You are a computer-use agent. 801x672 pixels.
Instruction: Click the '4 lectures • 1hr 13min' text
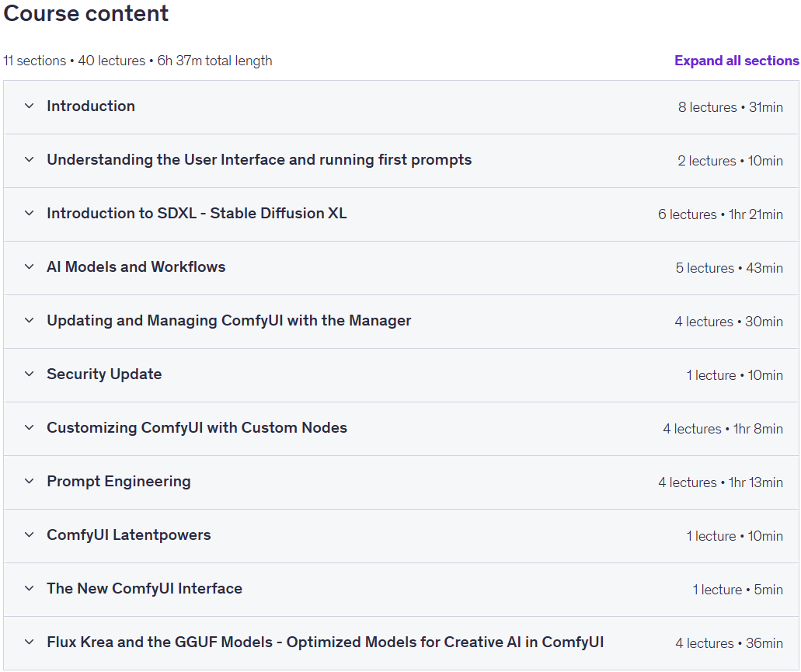click(x=720, y=482)
